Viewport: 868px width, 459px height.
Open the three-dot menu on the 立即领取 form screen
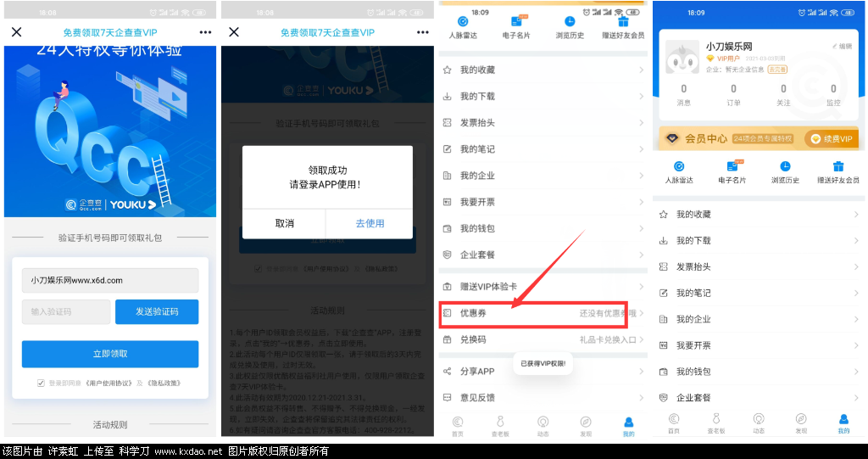point(205,33)
